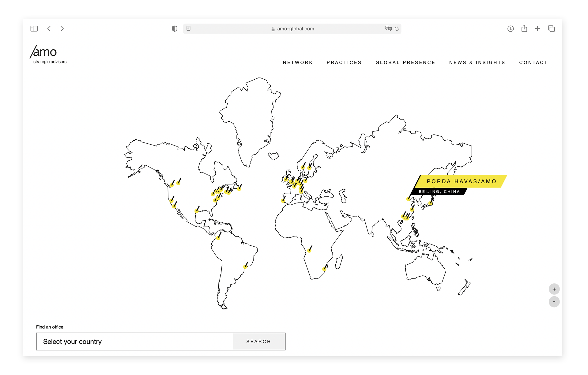Open a new tab with the plus icon
This screenshot has height=375, width=588.
pos(537,29)
